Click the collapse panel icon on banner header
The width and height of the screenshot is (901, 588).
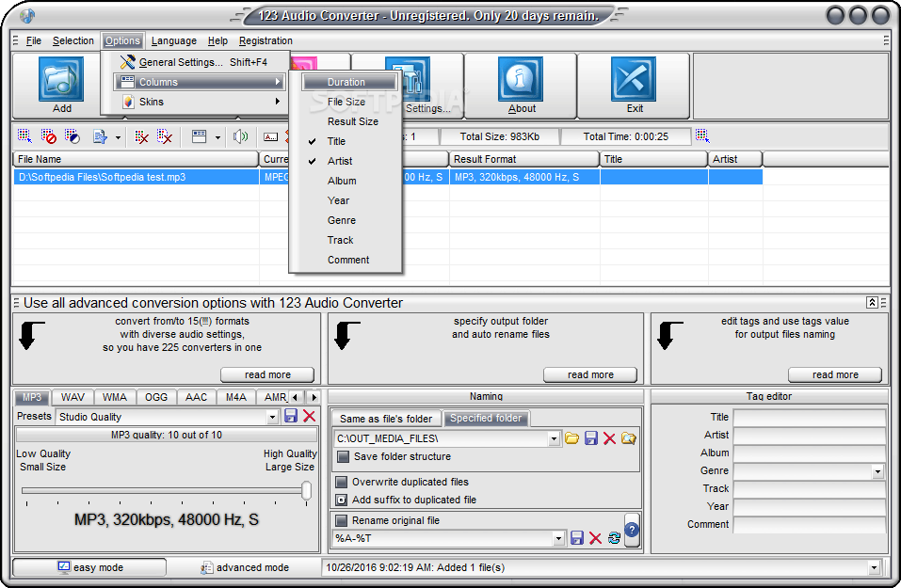tap(872, 303)
